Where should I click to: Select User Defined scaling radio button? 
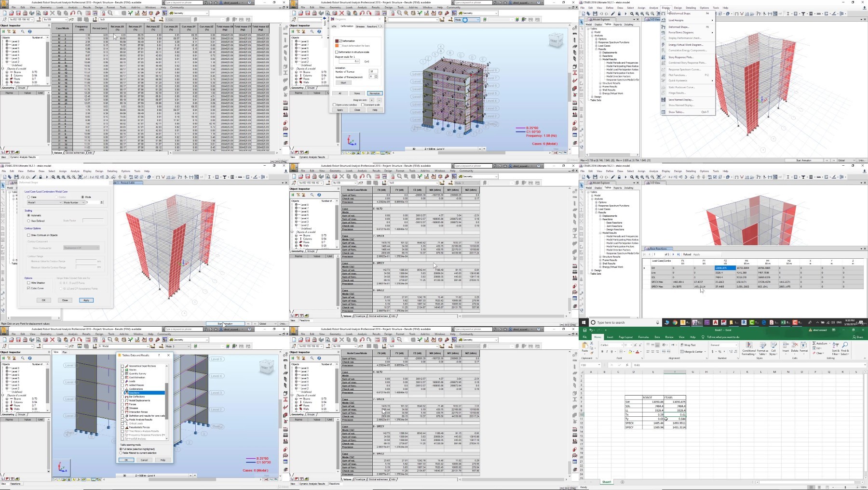click(x=28, y=221)
